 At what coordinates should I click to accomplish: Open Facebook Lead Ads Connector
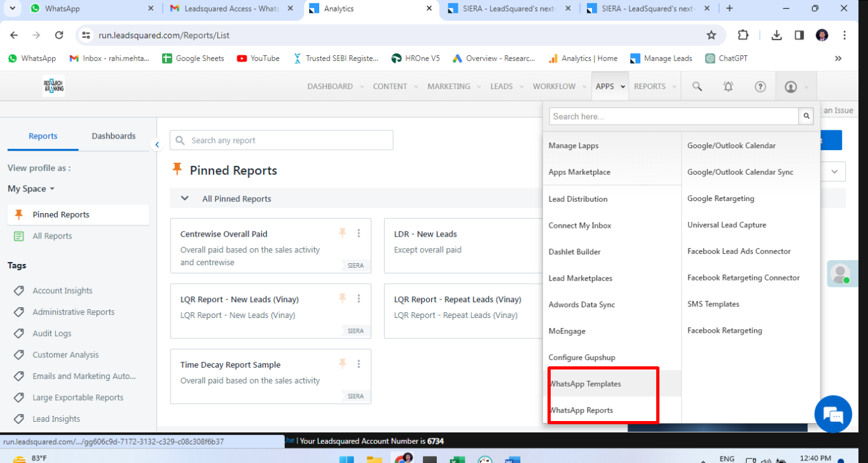(739, 251)
